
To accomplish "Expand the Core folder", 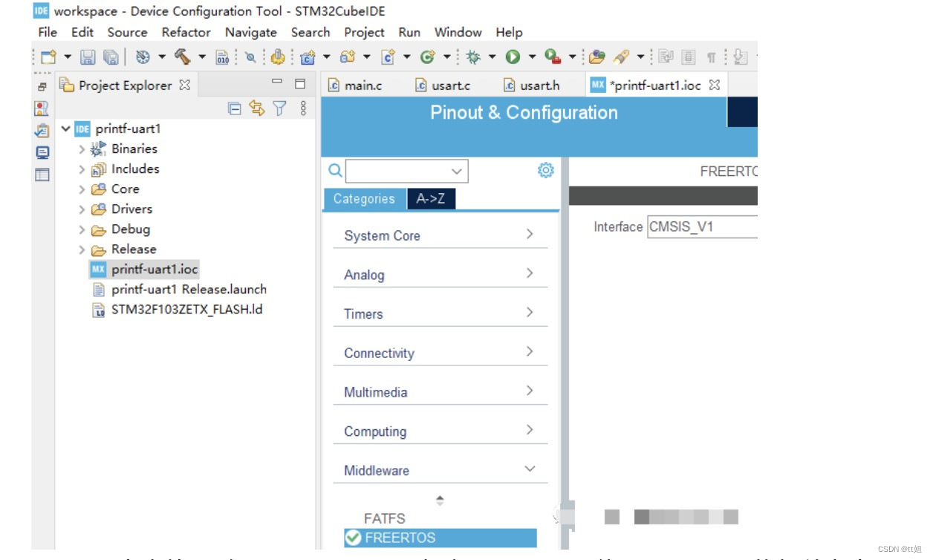I will 82,189.
